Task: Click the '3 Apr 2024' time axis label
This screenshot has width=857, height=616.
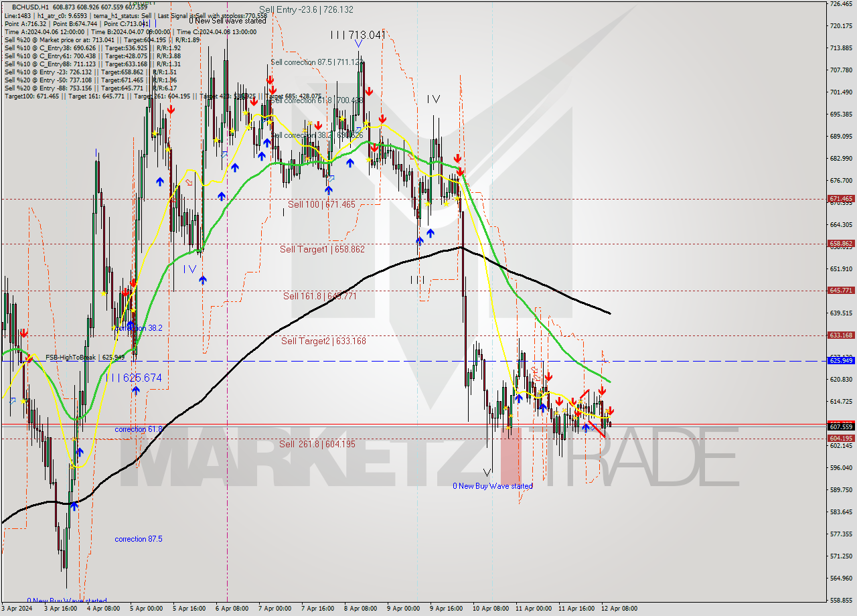Action: coord(18,609)
